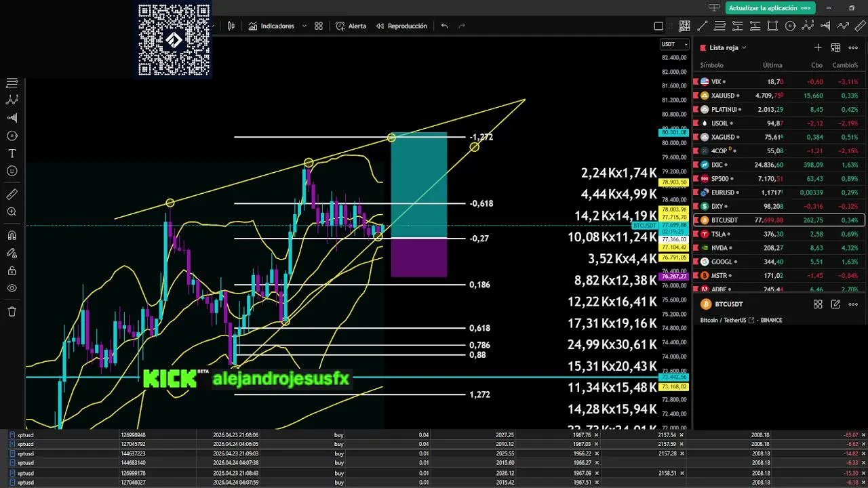Sort watchlist by Cbo column
The image size is (868, 488).
click(x=816, y=65)
